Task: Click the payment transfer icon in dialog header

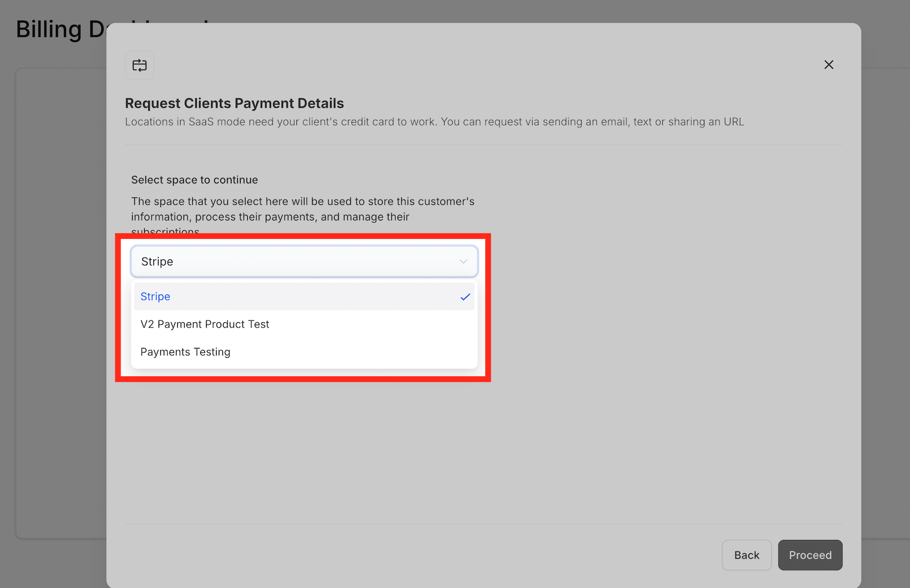Action: coord(140,65)
